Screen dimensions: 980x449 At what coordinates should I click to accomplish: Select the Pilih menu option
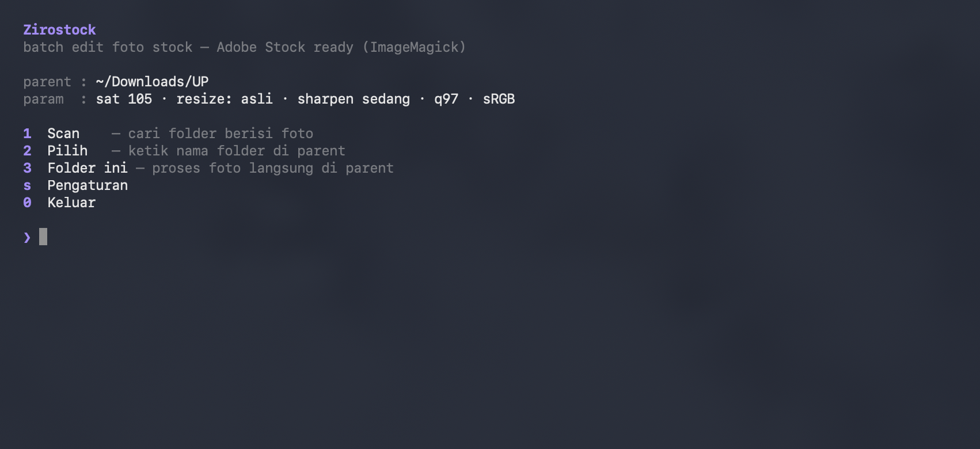[67, 151]
